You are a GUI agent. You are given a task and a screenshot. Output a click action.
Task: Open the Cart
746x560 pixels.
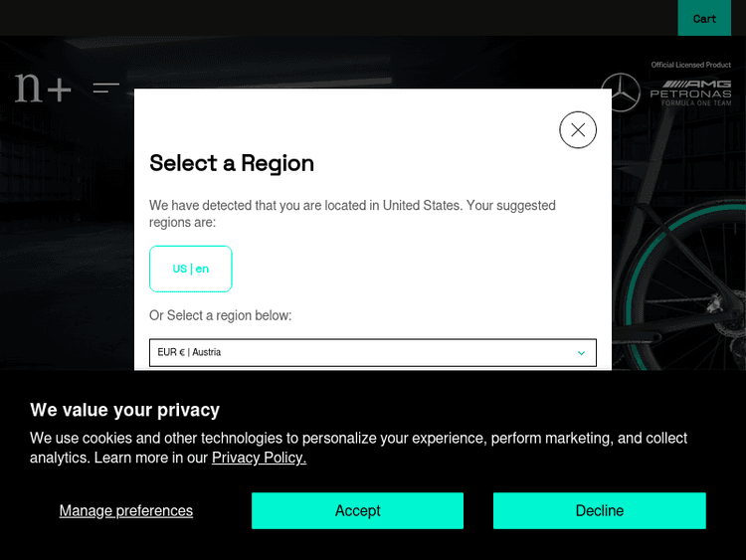[704, 18]
